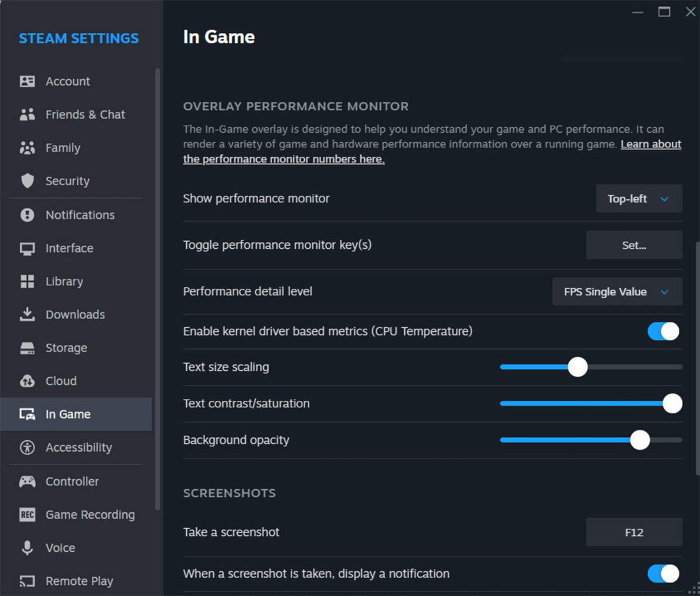Go to the Library settings section
Viewport: 700px width, 596px height.
click(x=64, y=281)
